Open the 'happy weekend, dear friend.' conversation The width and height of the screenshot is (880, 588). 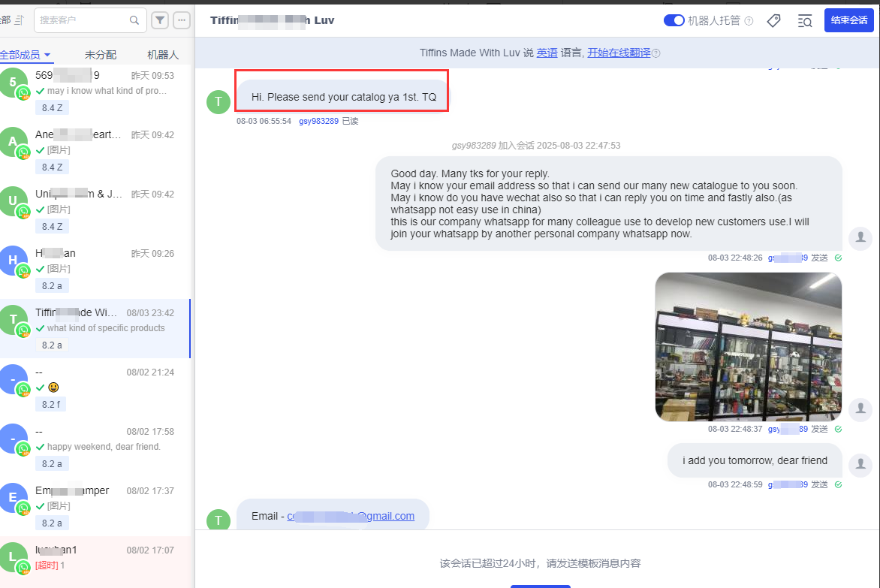[x=95, y=448]
